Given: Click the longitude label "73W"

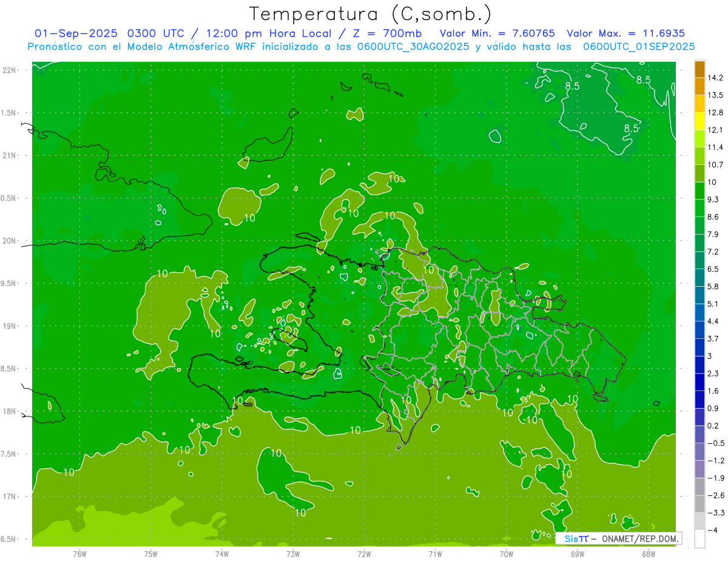Looking at the screenshot, I should click(x=293, y=554).
